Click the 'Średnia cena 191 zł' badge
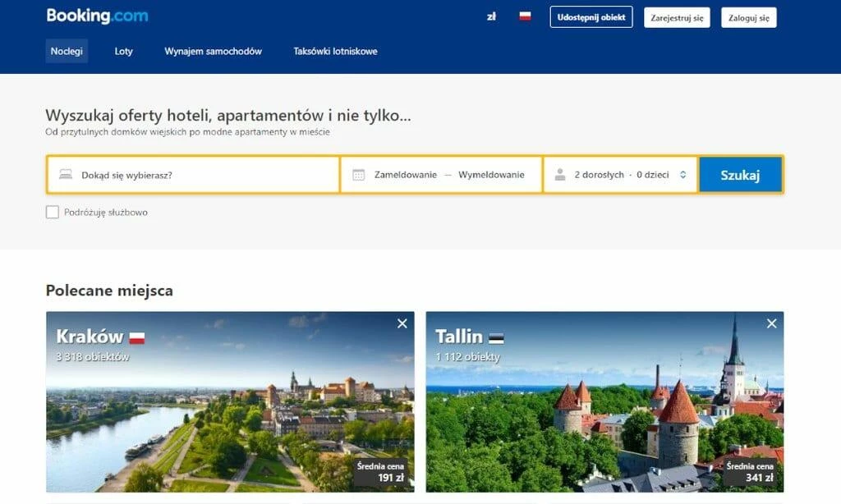841x504 pixels. coord(380,472)
